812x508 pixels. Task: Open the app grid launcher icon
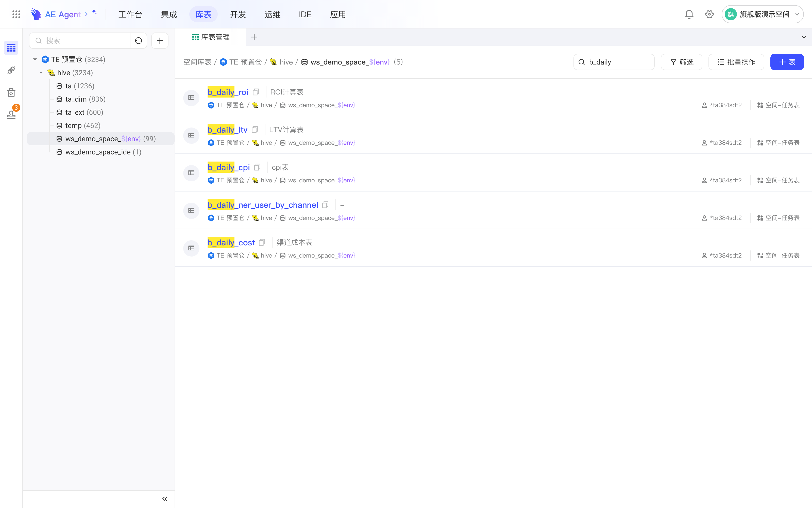pyautogui.click(x=16, y=14)
